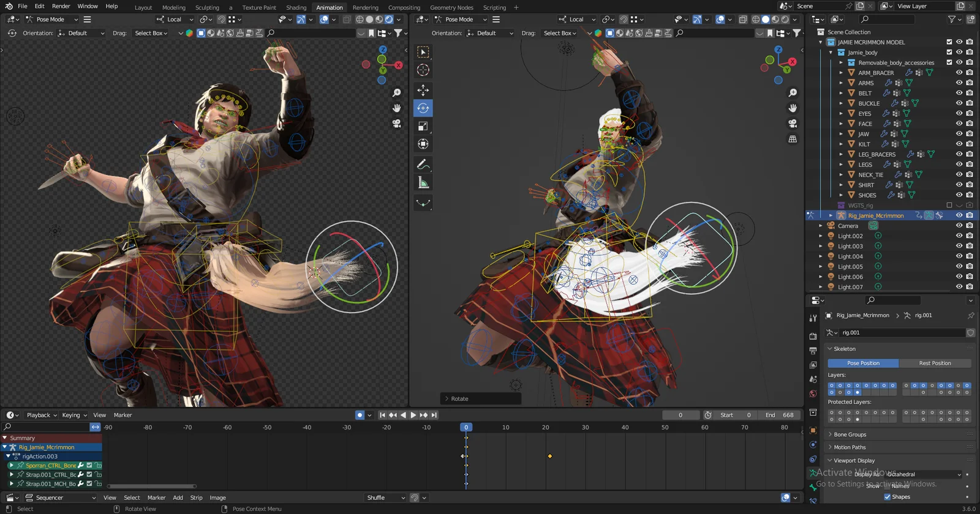Select the Select Box tool icon
Image resolution: width=980 pixels, height=514 pixels.
[x=423, y=53]
